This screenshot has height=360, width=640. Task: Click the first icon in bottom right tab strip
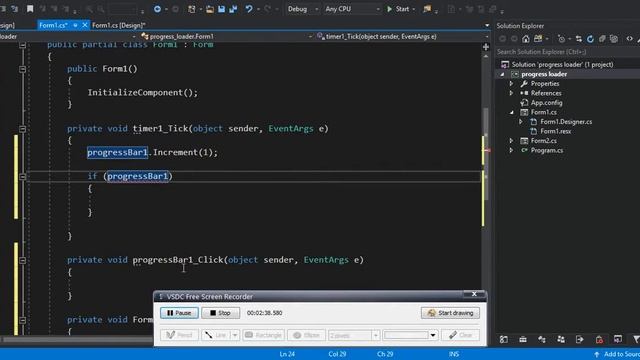pos(504,340)
